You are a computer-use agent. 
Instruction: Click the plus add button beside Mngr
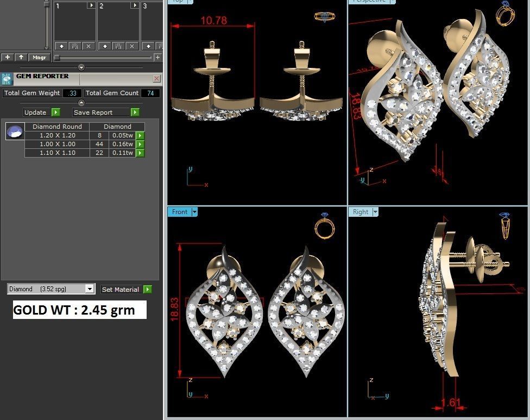[x=8, y=57]
